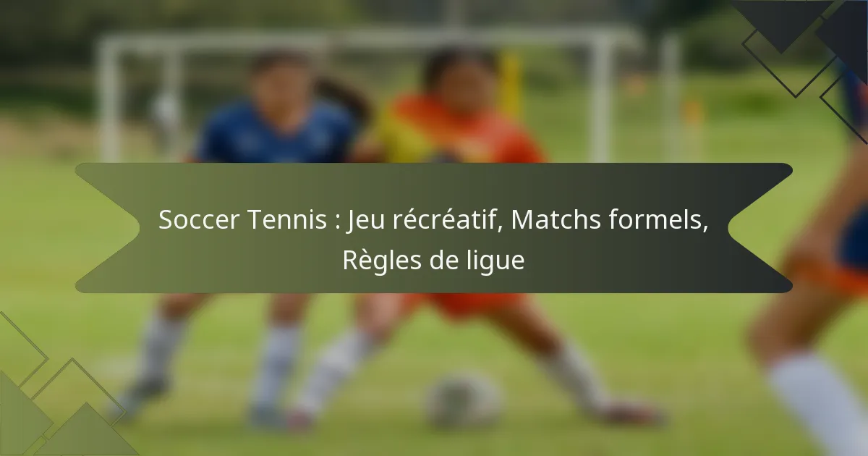The height and width of the screenshot is (456, 868).
Task: Click the "Soccer Tennis" words in the title
Action: tap(242, 221)
